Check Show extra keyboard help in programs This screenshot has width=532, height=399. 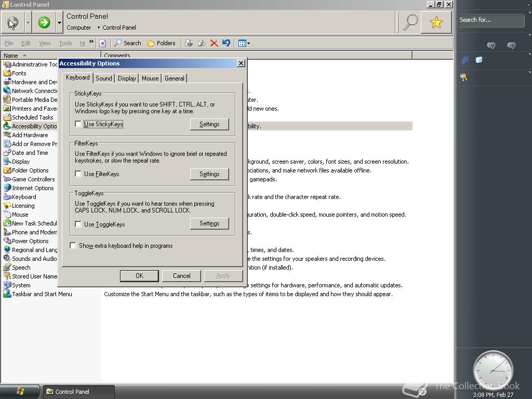(73, 245)
